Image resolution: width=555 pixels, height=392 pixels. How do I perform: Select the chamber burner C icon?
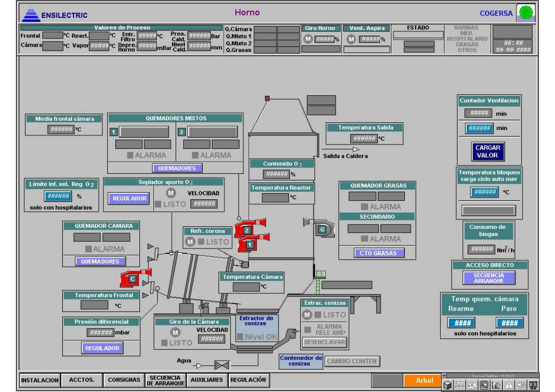pos(132,279)
